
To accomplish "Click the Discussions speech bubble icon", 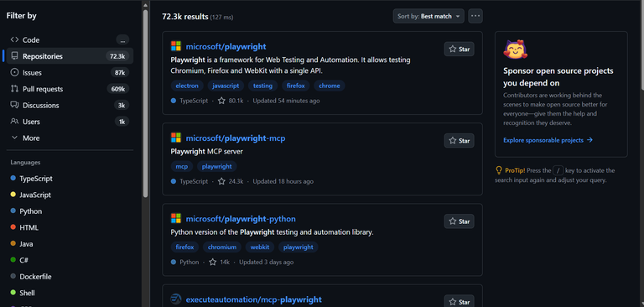I will (x=15, y=105).
